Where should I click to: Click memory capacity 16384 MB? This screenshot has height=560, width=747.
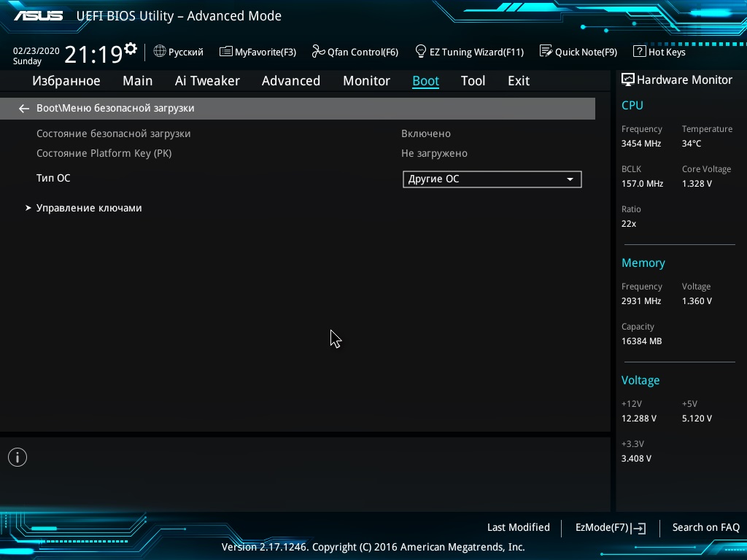642,341
